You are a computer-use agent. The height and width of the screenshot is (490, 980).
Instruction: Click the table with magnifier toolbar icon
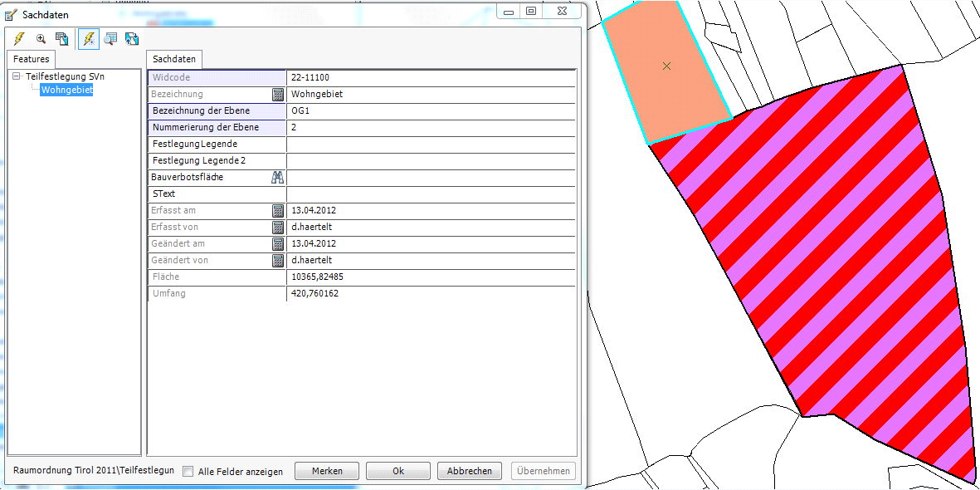click(110, 38)
